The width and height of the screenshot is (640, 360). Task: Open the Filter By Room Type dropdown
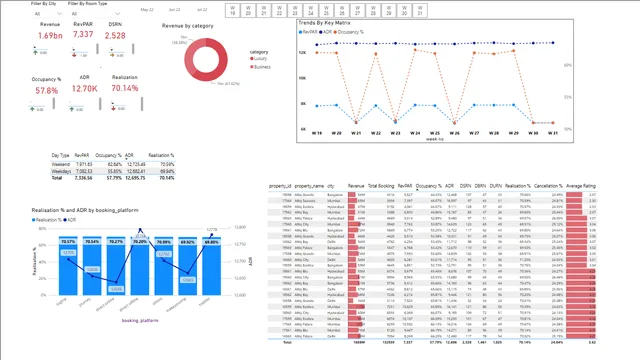tap(96, 14)
